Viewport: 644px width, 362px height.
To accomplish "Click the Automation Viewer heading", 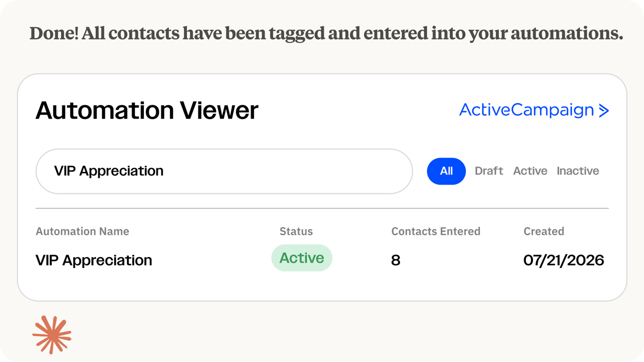I will coord(147,110).
